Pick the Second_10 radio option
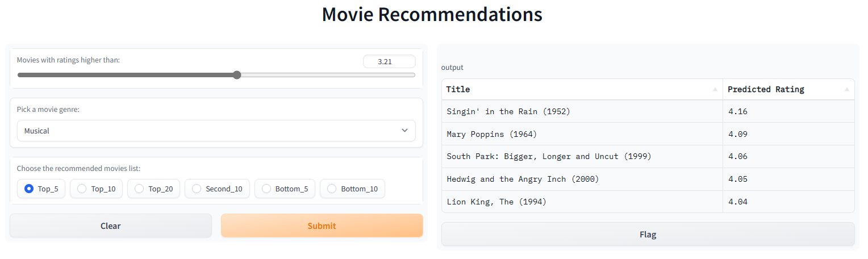The height and width of the screenshot is (259, 868). 197,189
